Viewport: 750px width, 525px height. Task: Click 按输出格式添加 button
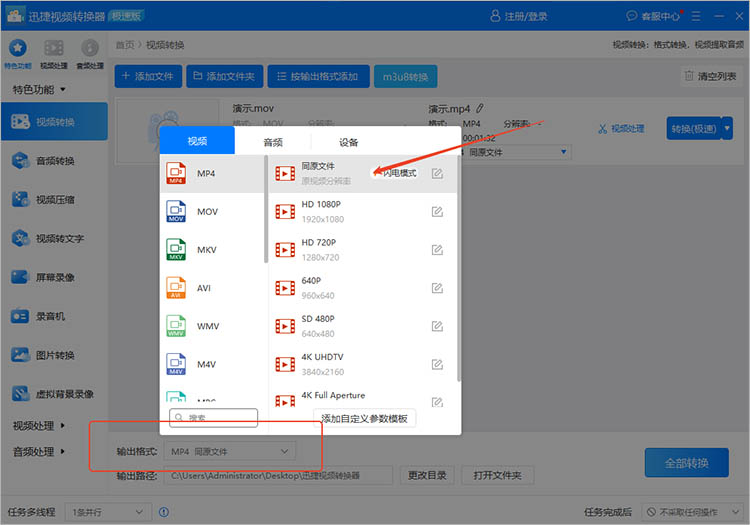tap(319, 76)
